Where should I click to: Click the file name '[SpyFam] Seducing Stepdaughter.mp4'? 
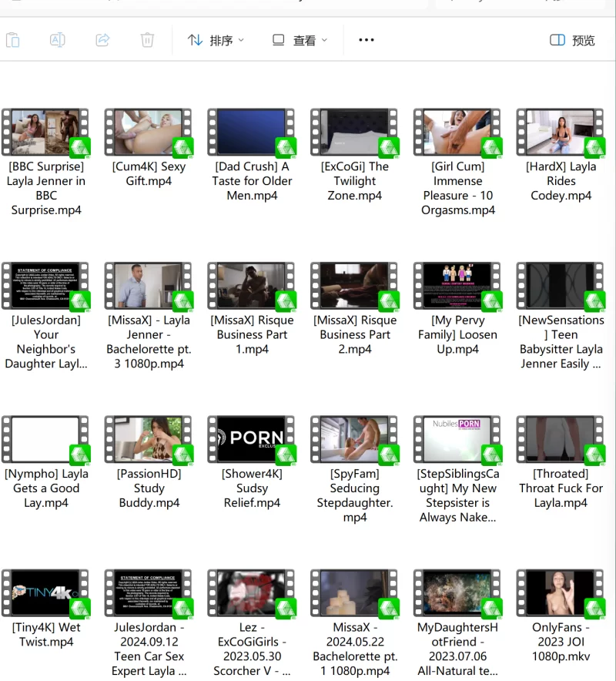coord(355,495)
